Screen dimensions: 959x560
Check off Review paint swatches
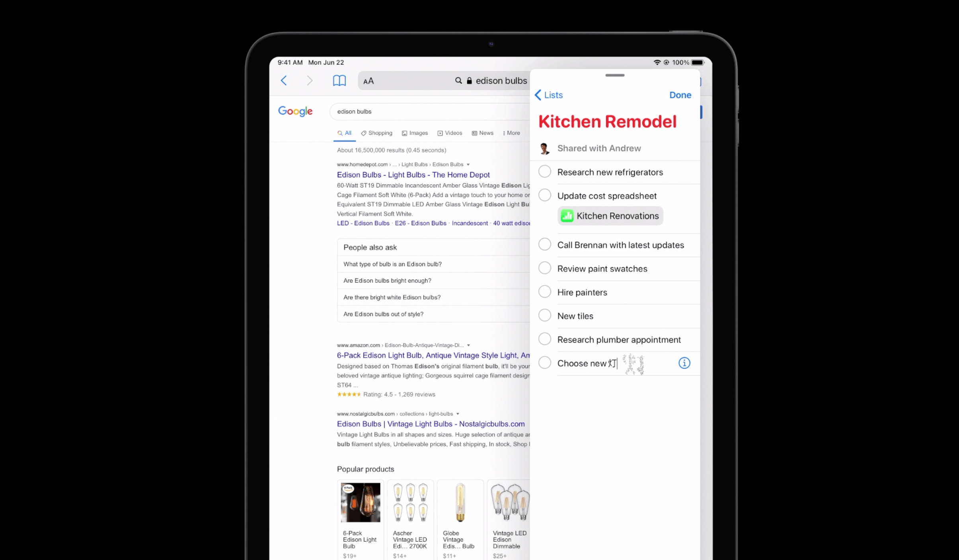point(545,268)
